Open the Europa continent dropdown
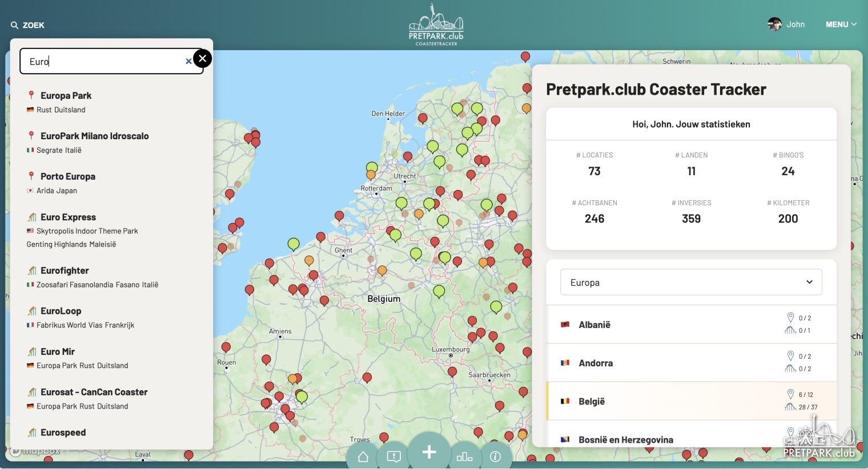The image size is (868, 469). [x=691, y=282]
